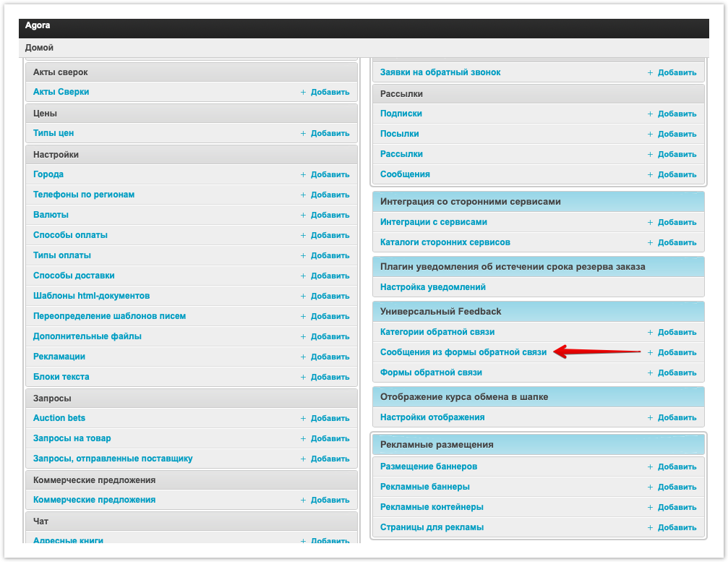This screenshot has height=562, width=728.
Task: Open Коммерческие предложения link
Action: pos(94,500)
